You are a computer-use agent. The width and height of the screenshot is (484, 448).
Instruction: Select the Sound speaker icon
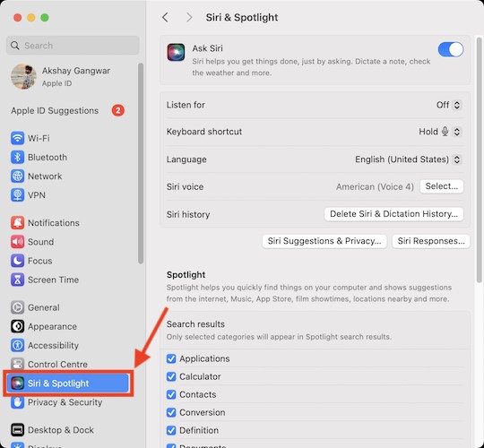pos(17,242)
